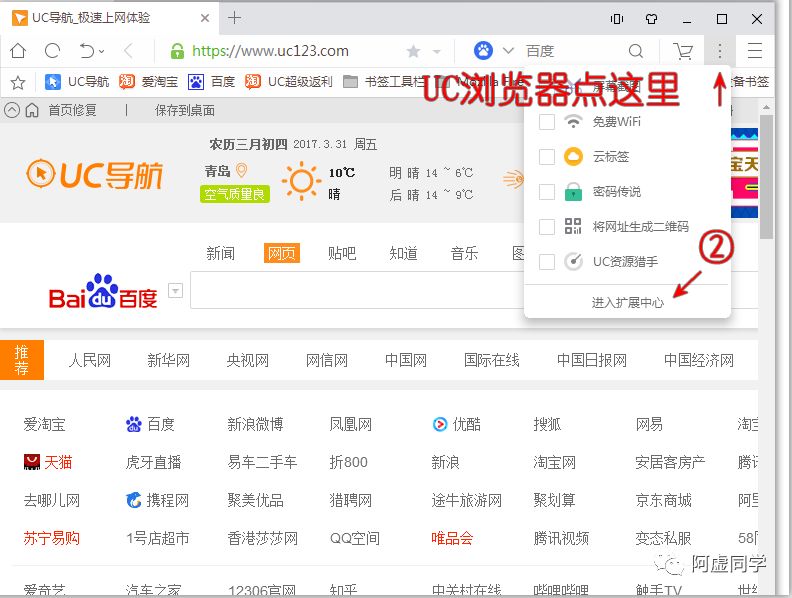Select the 网页 search tab
The image size is (792, 598).
281,253
